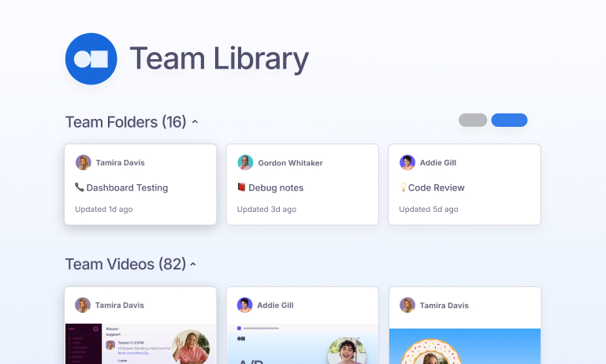Click the Team Library title text

(x=219, y=59)
